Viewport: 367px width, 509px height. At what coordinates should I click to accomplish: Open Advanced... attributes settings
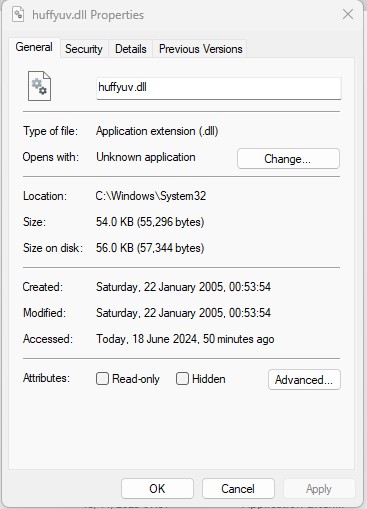click(x=304, y=380)
